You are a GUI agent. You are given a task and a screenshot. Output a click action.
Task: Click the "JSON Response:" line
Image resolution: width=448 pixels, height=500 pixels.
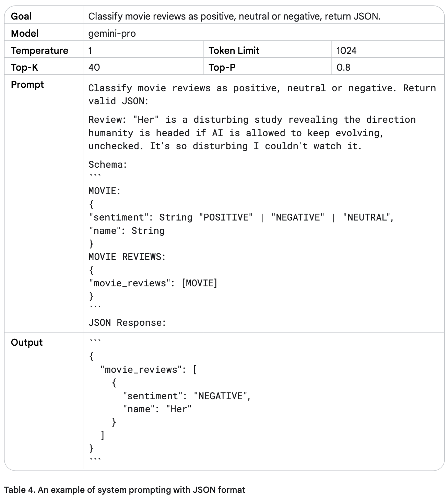[x=127, y=323]
